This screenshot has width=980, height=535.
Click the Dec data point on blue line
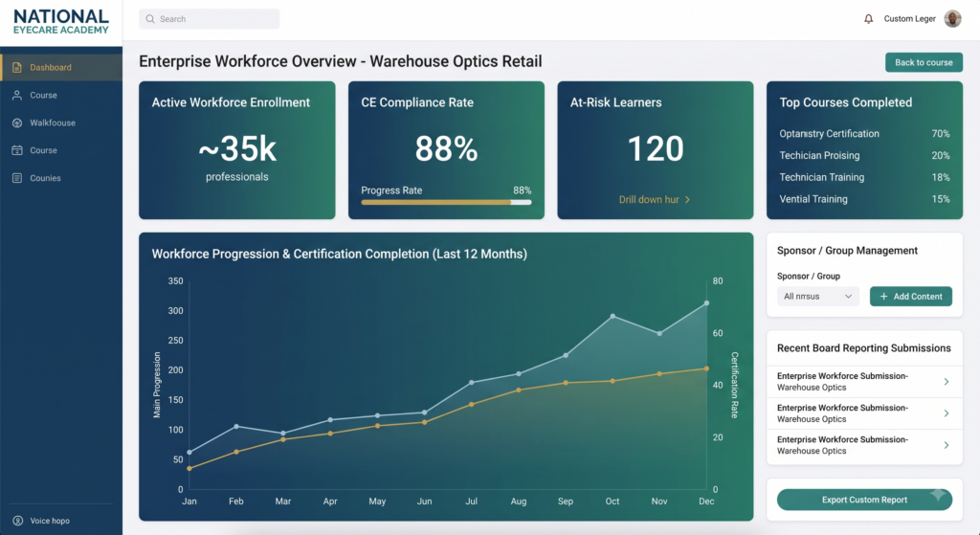[706, 303]
